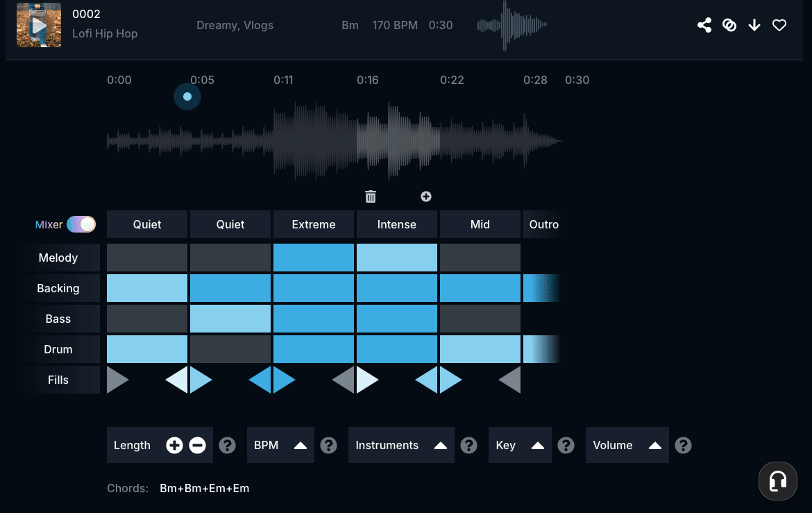
Task: Toggle Backing in the first Quiet section
Action: (147, 288)
